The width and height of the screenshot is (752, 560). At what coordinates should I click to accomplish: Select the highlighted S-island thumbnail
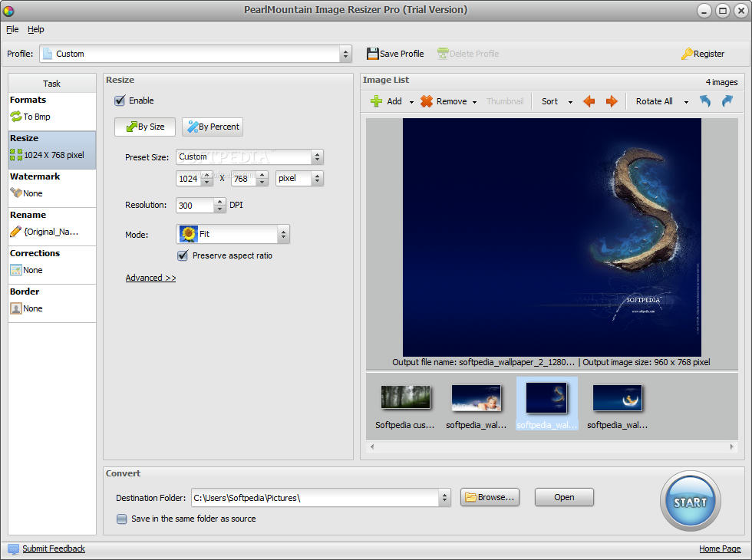(546, 397)
